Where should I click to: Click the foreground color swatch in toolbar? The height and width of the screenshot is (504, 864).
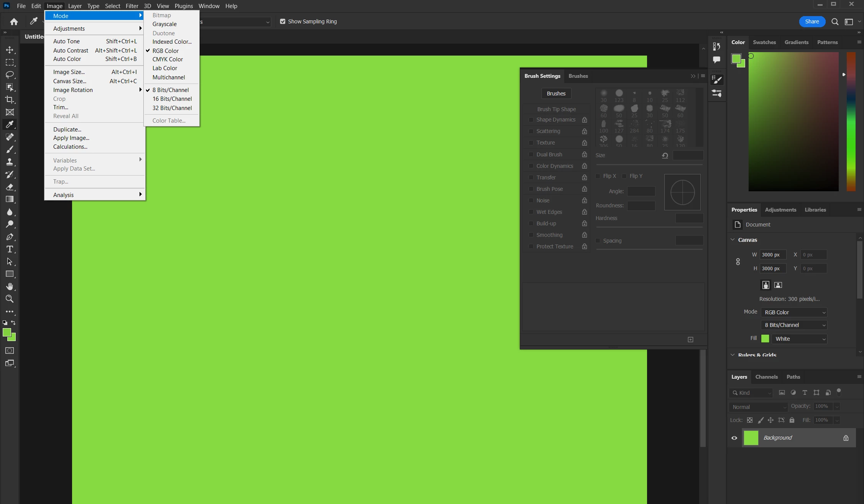[7, 332]
